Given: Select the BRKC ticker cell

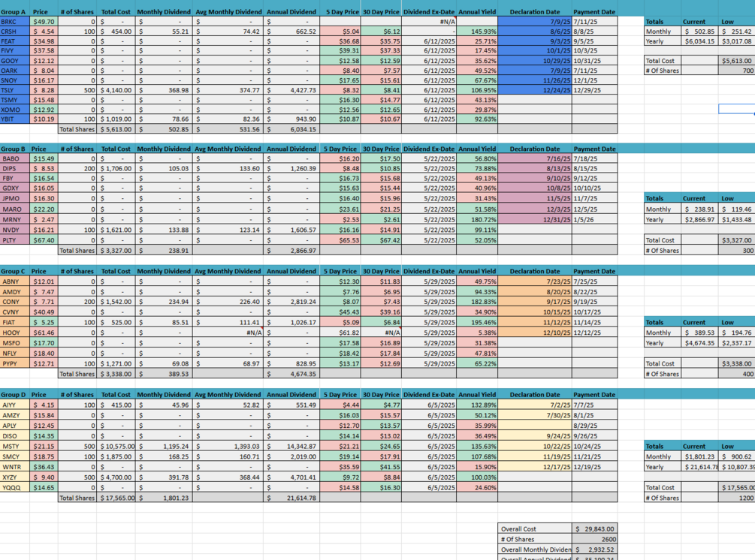Looking at the screenshot, I should tap(15, 22).
